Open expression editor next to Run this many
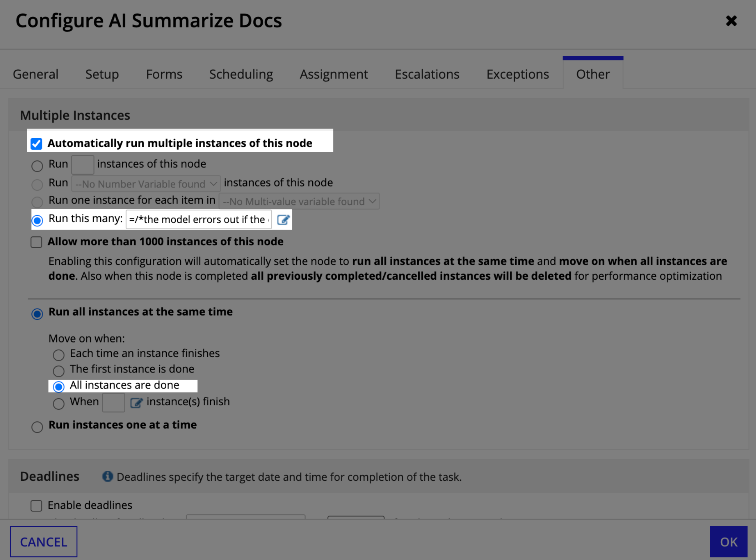This screenshot has height=560, width=756. click(283, 219)
